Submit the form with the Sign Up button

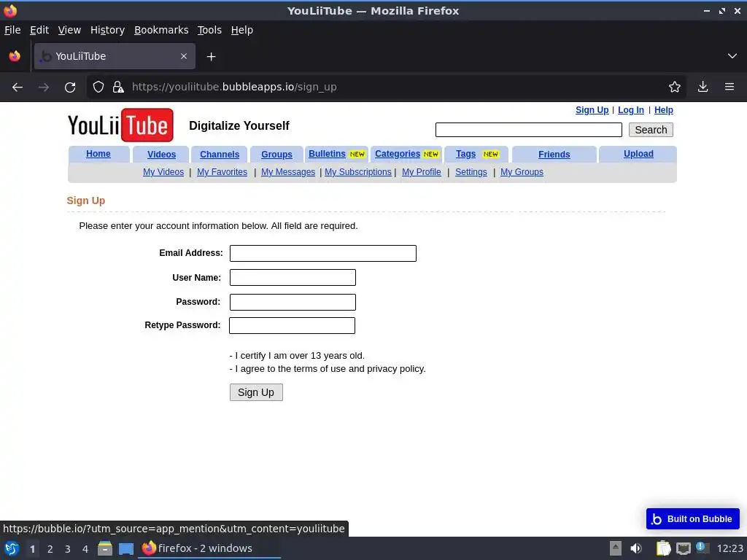(256, 392)
